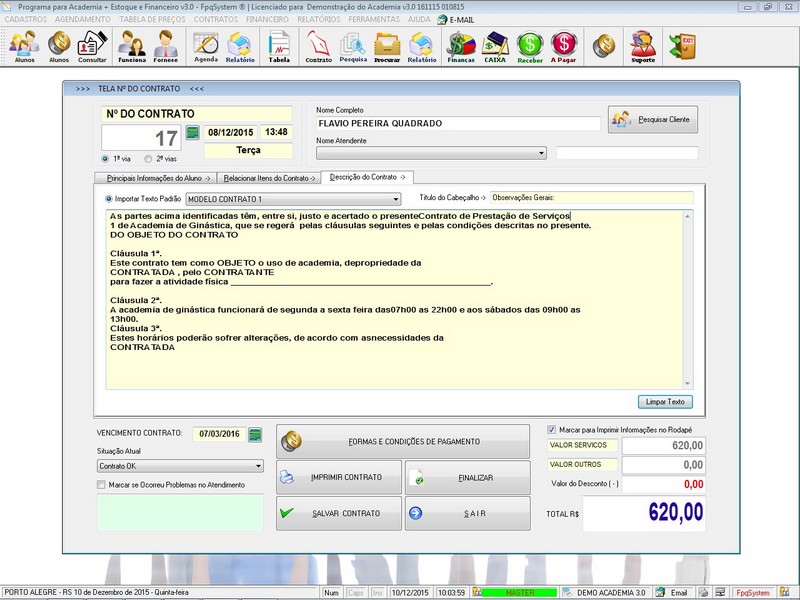Open the A Pagar red dollar icon
Viewport: 800px width, 600px height.
pos(563,46)
